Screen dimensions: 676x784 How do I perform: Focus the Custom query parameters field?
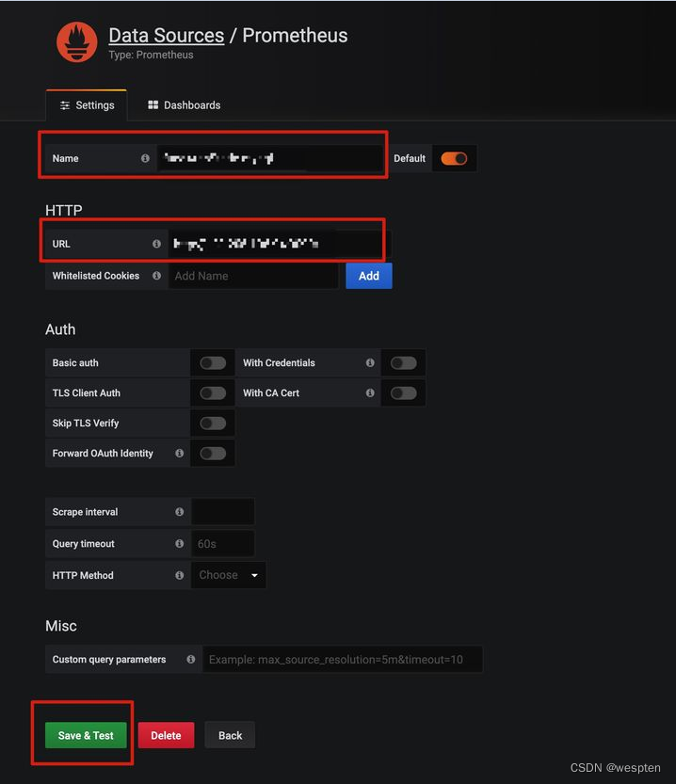point(343,659)
